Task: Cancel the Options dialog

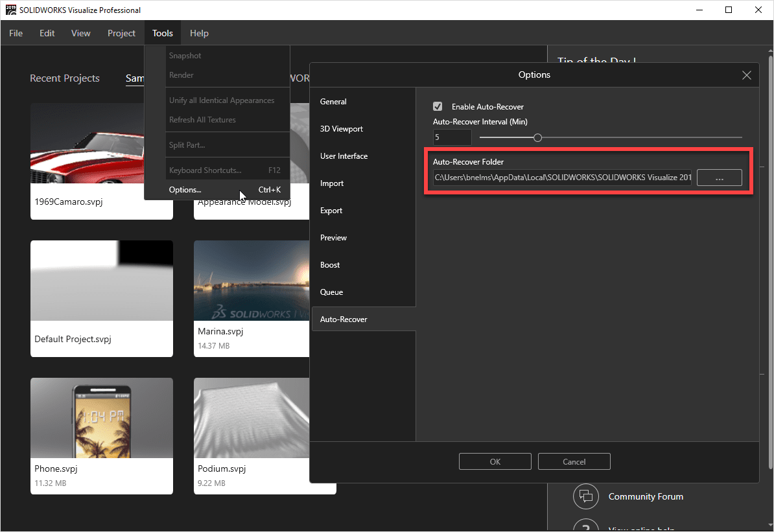Action: 574,461
